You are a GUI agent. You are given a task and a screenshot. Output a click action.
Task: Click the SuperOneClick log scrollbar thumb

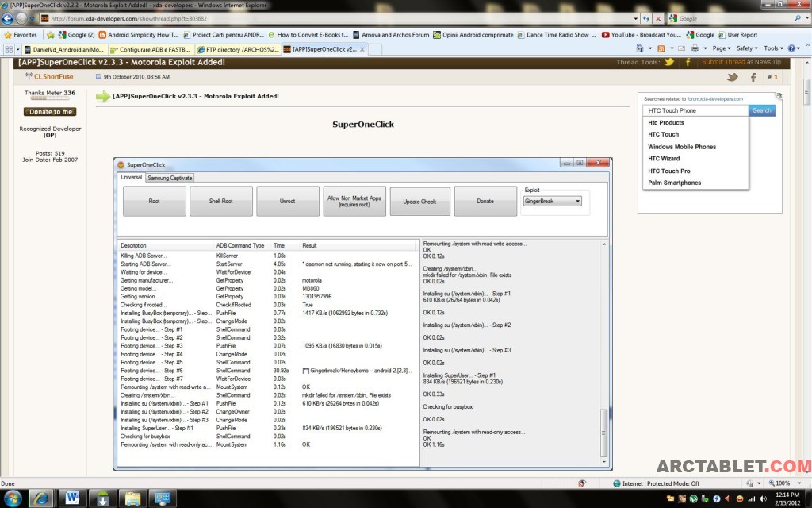click(x=603, y=433)
